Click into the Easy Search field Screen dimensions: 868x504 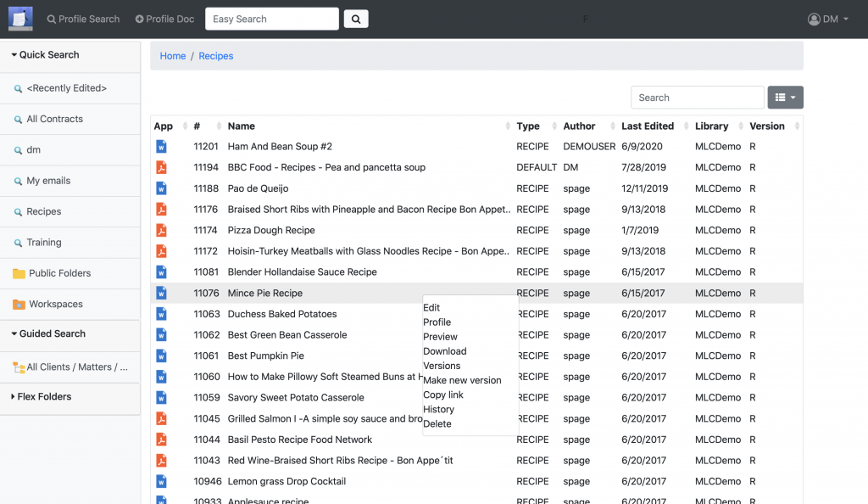pyautogui.click(x=272, y=19)
